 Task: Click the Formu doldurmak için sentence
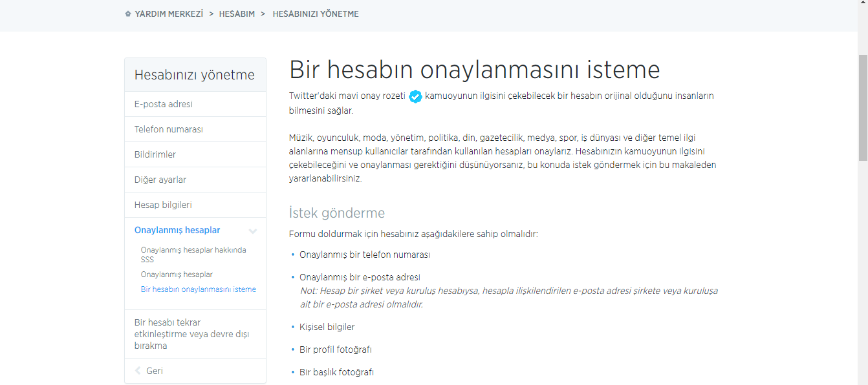[x=413, y=234]
